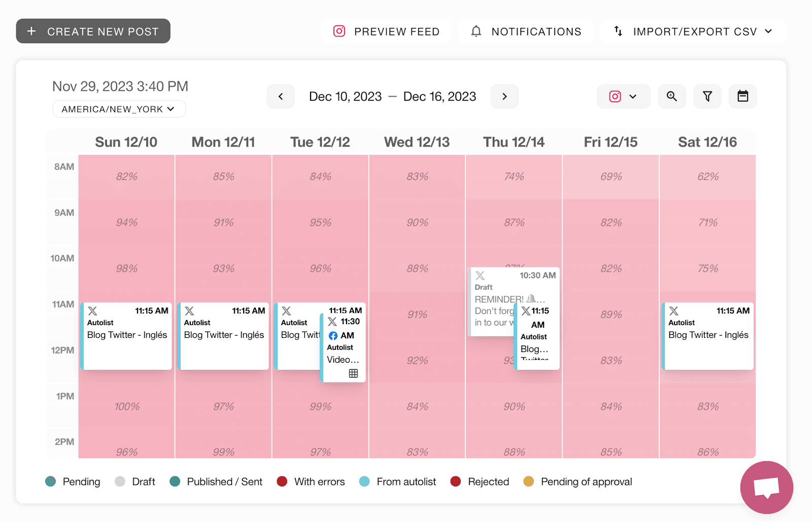812x522 pixels.
Task: Click the teal From autolist color dot
Action: 364,481
